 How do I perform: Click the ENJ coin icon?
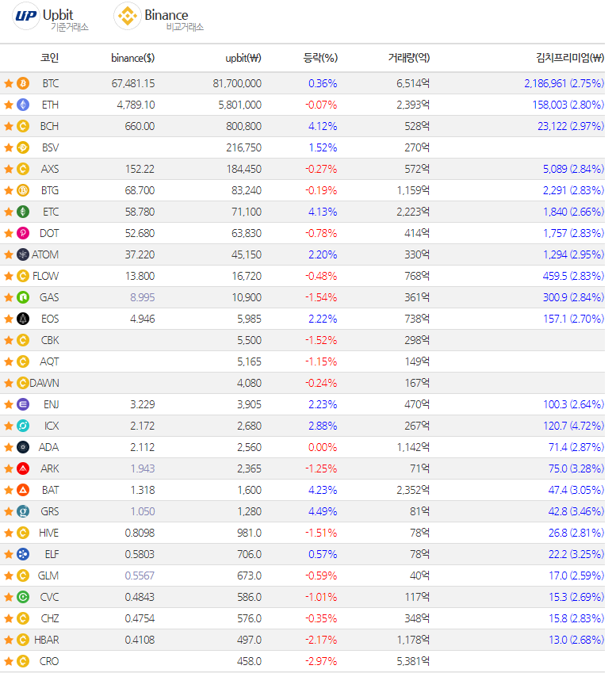(23, 404)
